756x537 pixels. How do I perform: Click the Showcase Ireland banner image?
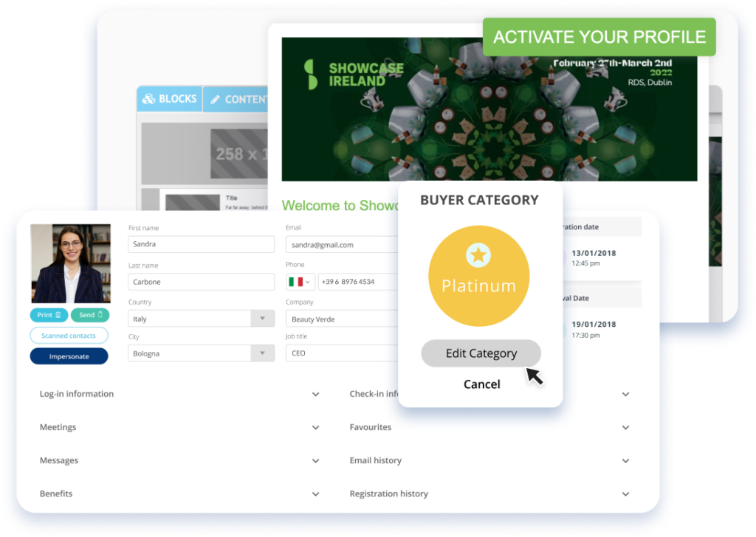[x=489, y=109]
